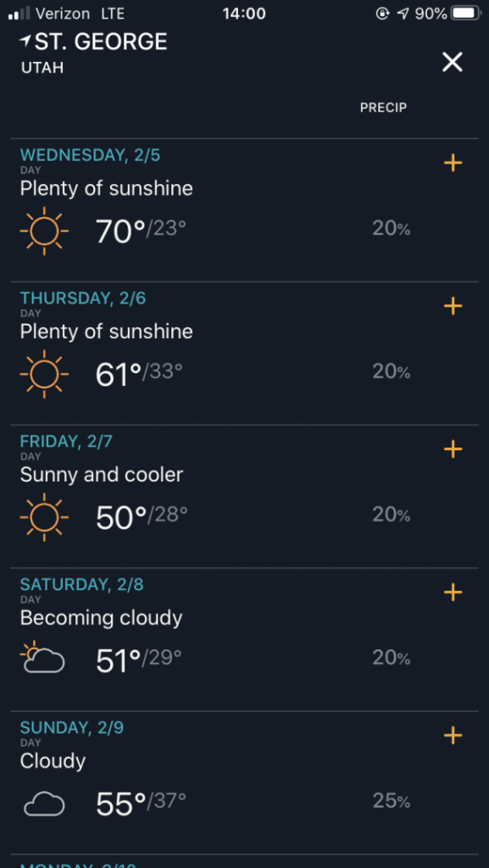Tap the 70° high temperature for Wednesday
The width and height of the screenshot is (489, 868).
coord(120,231)
